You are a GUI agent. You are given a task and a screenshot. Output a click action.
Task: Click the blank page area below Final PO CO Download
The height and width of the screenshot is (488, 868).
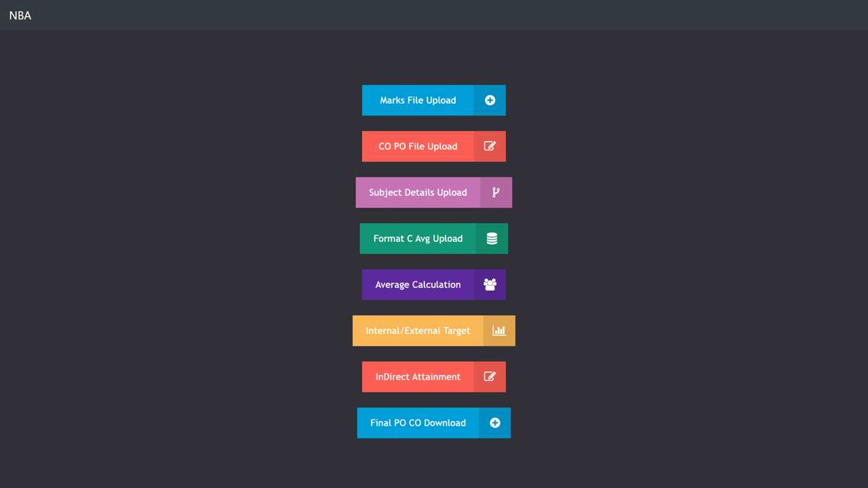point(434,464)
